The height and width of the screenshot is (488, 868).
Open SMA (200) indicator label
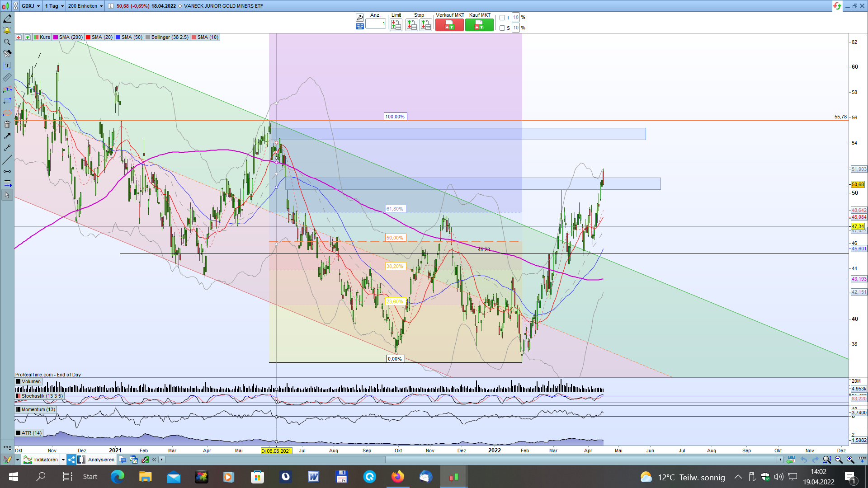pyautogui.click(x=70, y=37)
